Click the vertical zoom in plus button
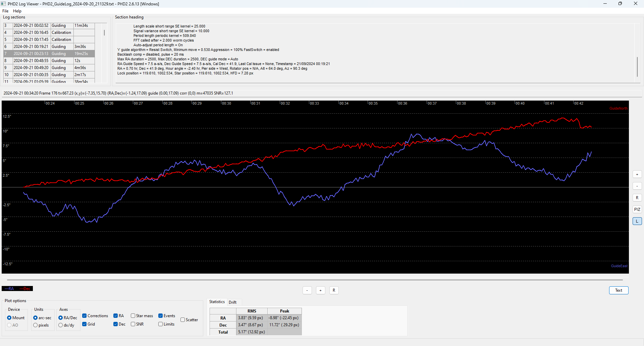 pos(637,174)
